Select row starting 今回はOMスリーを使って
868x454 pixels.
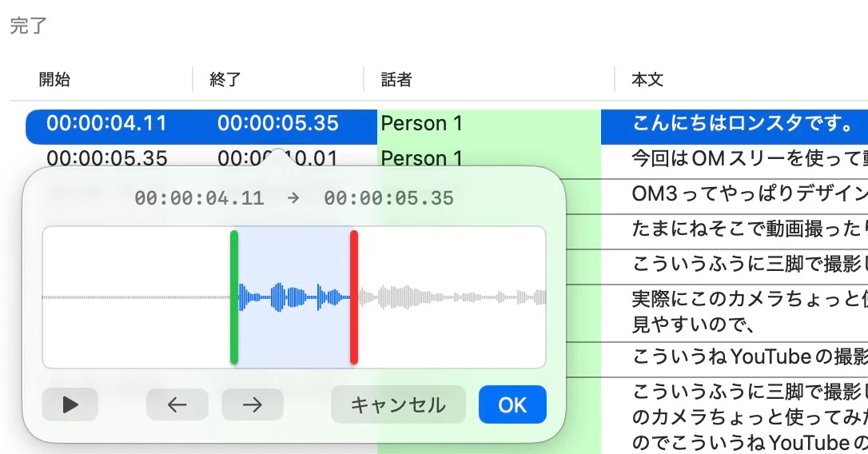click(750, 159)
